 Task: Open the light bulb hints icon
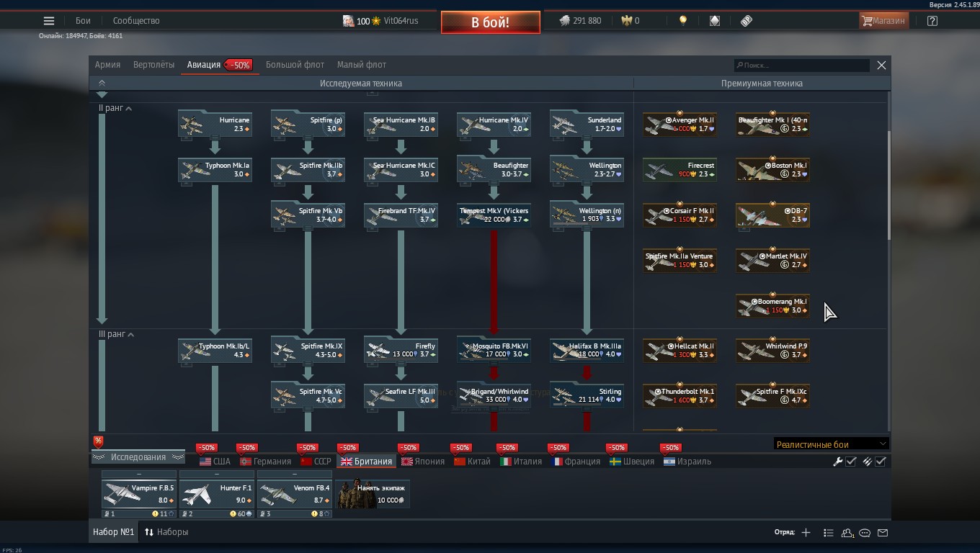683,21
